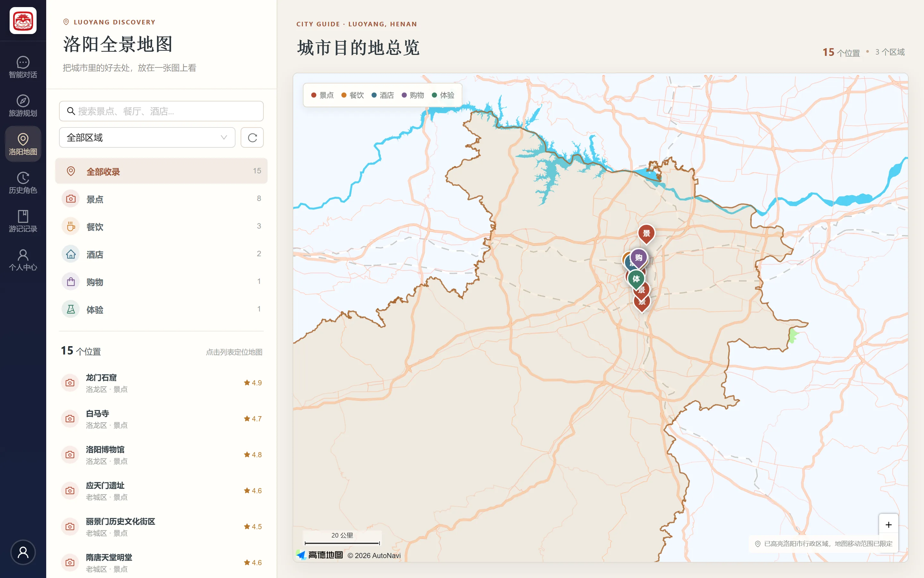The width and height of the screenshot is (924, 578).
Task: Click the green 体 map marker
Action: tap(636, 279)
